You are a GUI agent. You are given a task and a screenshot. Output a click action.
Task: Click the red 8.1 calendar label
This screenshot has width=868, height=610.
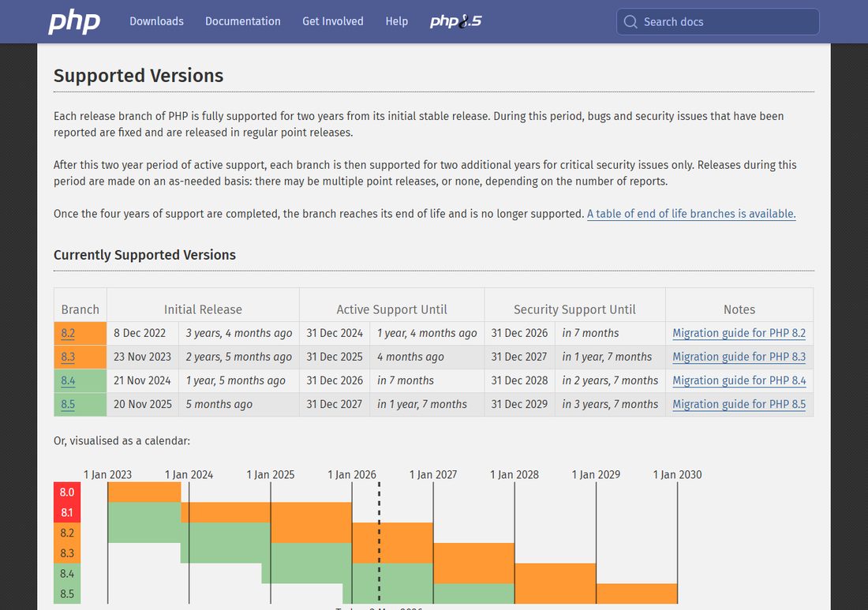pos(67,513)
